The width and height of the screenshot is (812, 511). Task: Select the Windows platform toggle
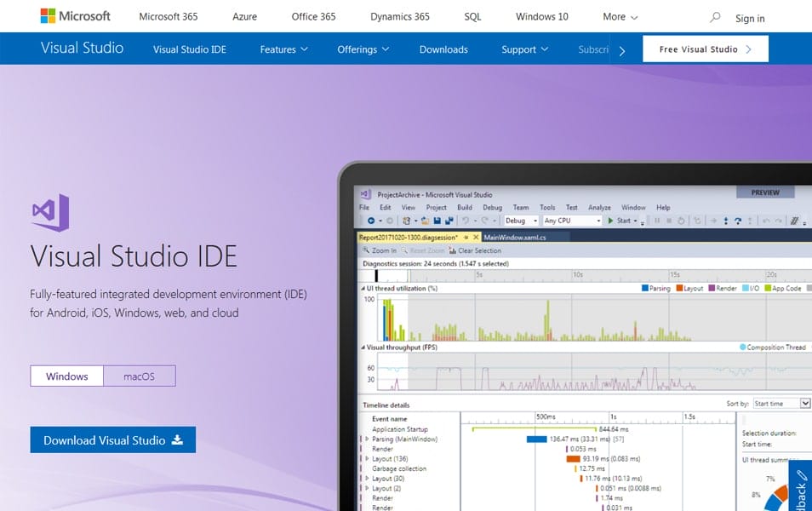pos(66,376)
